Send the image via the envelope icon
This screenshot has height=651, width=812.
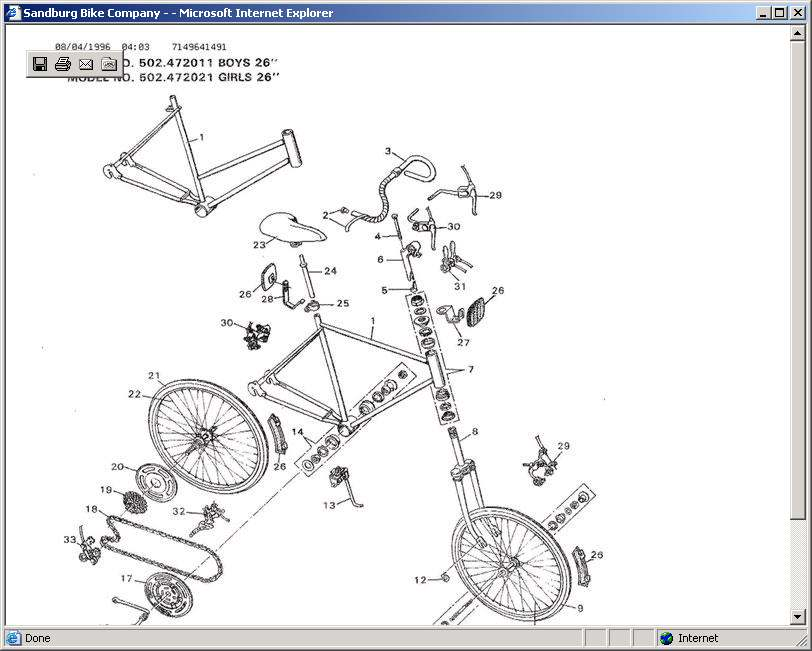point(86,64)
